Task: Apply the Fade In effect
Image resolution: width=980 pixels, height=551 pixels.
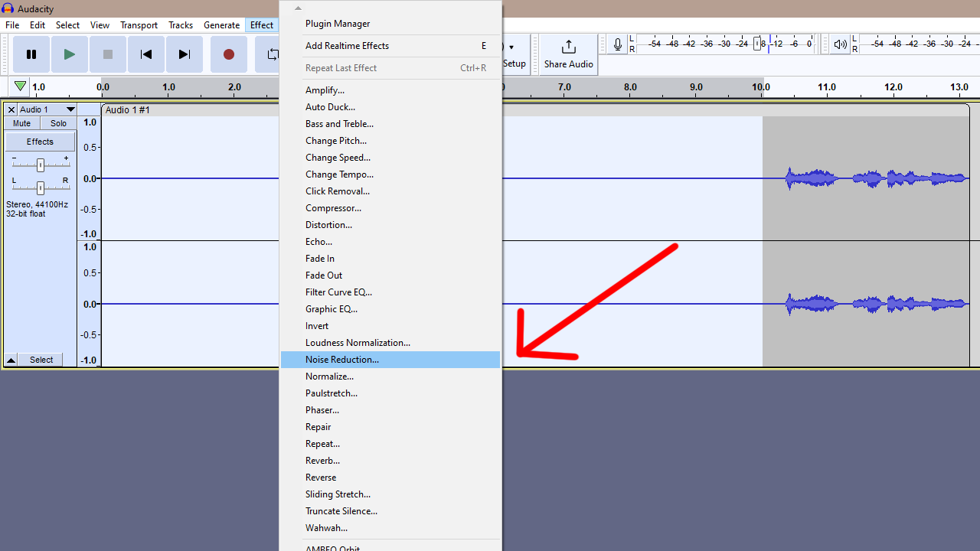Action: pyautogui.click(x=390, y=259)
